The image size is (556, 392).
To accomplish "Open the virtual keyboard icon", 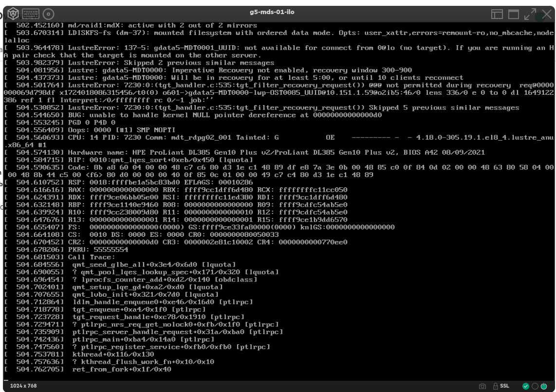I will 31,14.
